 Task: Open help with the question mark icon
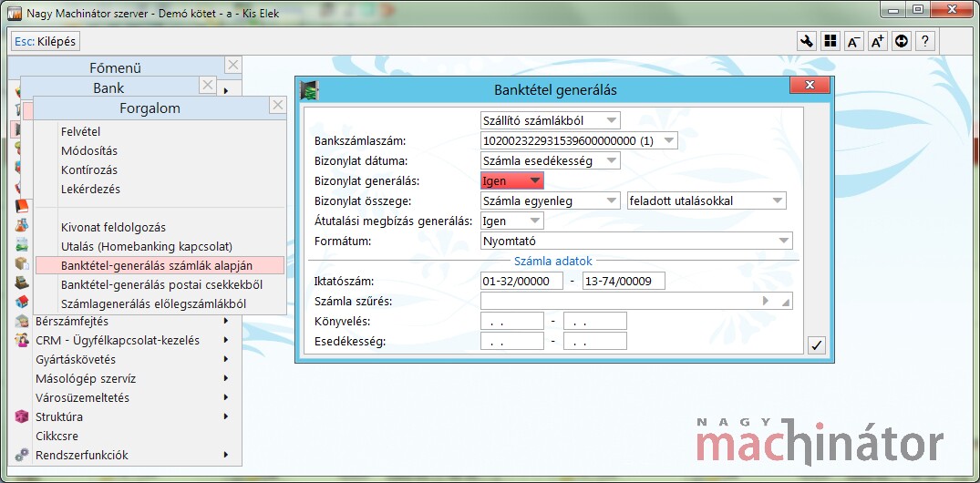coord(925,41)
